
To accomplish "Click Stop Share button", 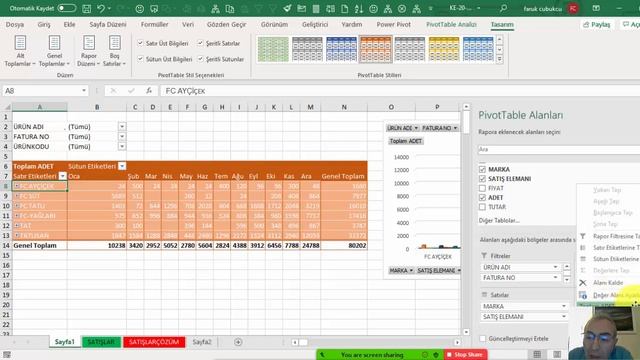I will pos(465,355).
